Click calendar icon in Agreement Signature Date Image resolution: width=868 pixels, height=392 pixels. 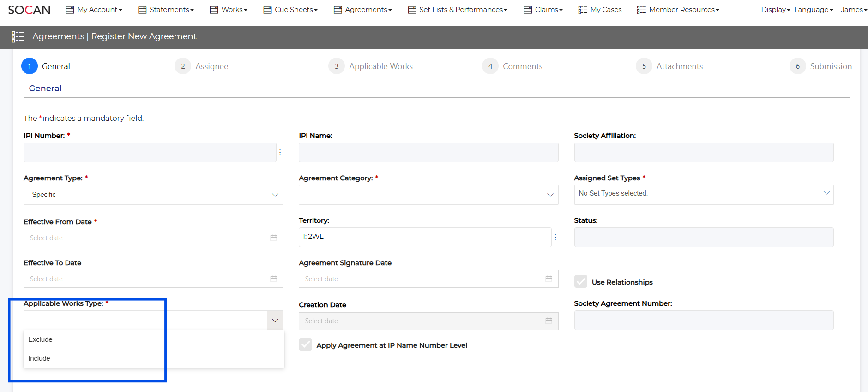[549, 279]
